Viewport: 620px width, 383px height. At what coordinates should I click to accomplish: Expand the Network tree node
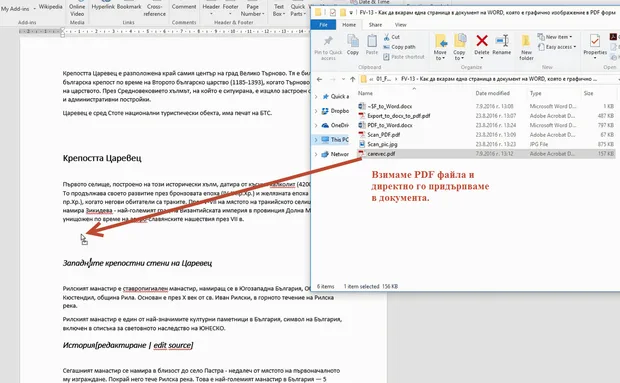[316, 154]
